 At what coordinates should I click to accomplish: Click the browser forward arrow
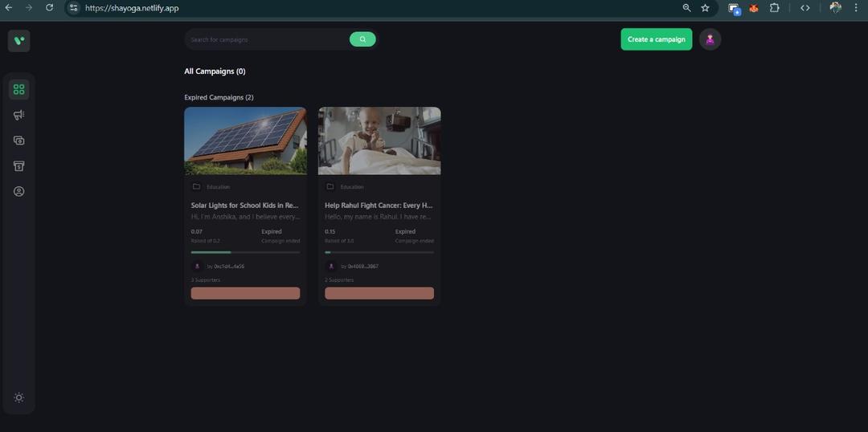[29, 8]
